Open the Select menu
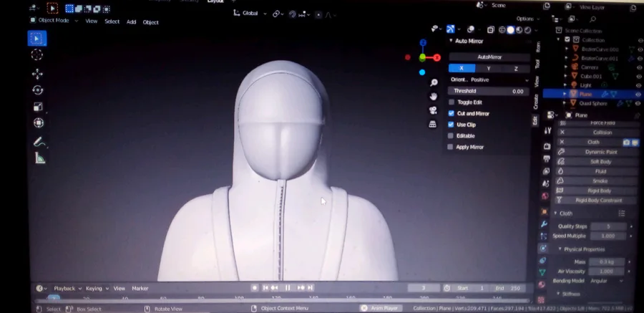This screenshot has height=313, width=644. (112, 21)
